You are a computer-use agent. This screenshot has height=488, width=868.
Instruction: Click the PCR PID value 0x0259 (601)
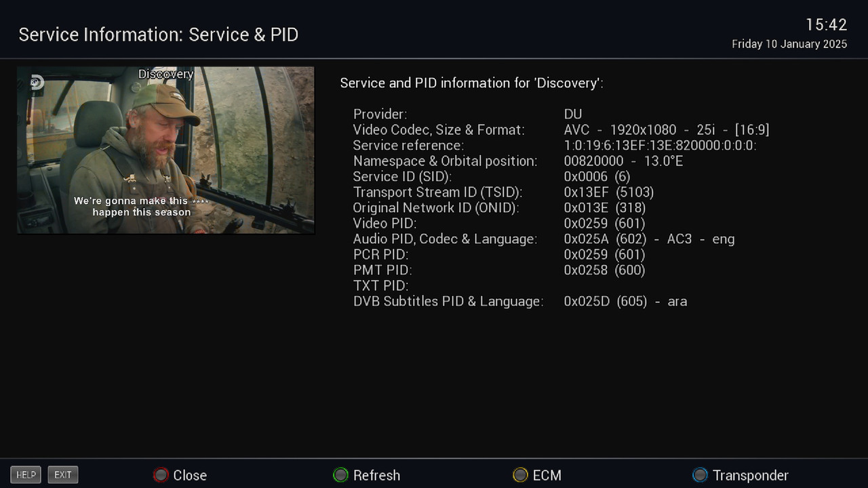coord(604,254)
